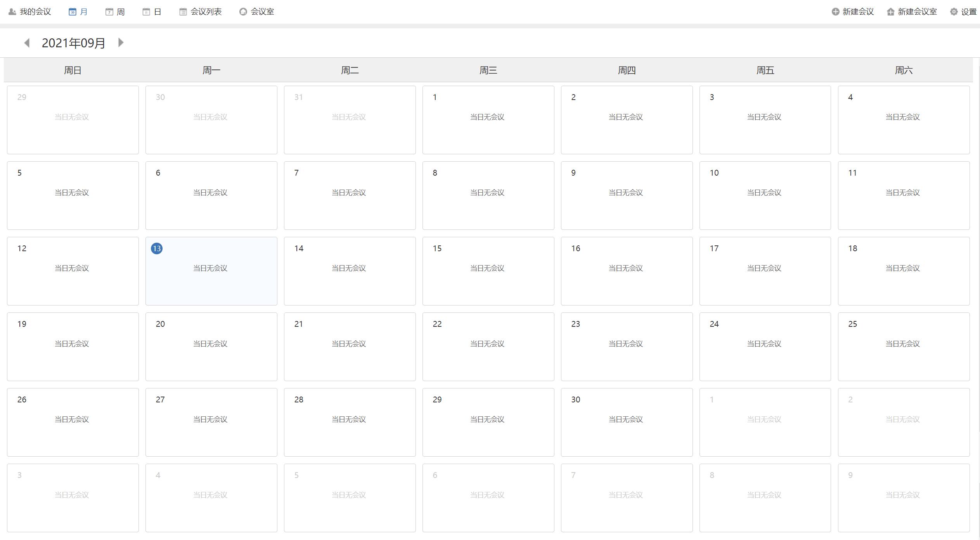This screenshot has width=980, height=540.
Task: Go to next month arrow
Action: click(121, 43)
